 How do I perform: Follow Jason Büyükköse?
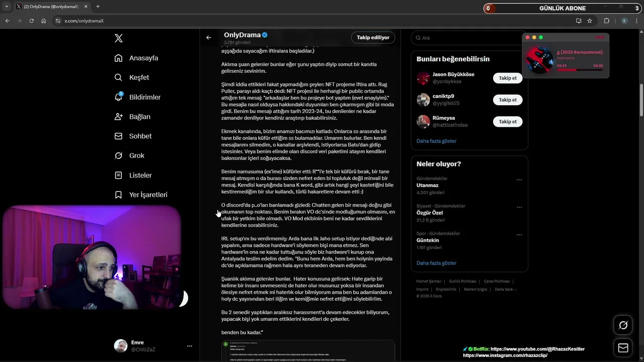pyautogui.click(x=508, y=78)
